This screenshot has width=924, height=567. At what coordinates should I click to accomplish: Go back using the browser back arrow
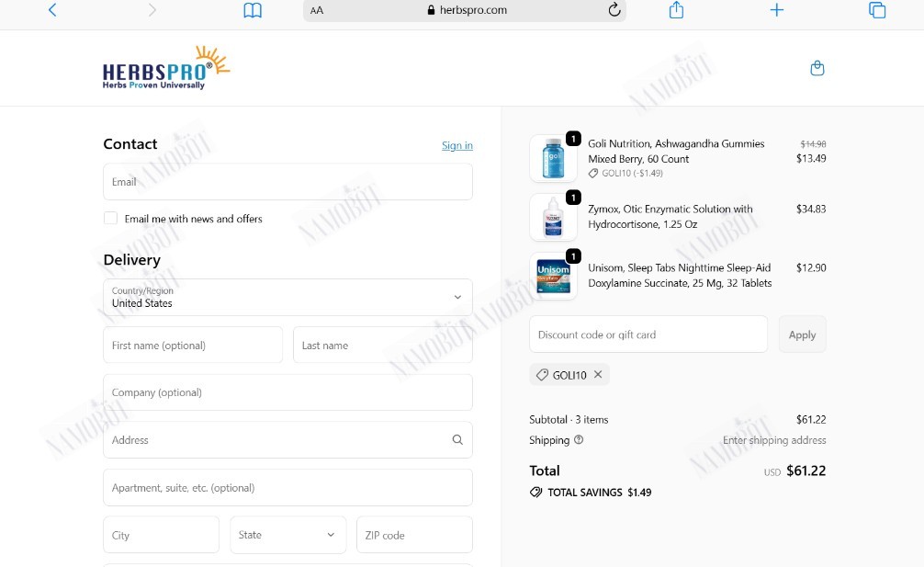click(x=52, y=10)
